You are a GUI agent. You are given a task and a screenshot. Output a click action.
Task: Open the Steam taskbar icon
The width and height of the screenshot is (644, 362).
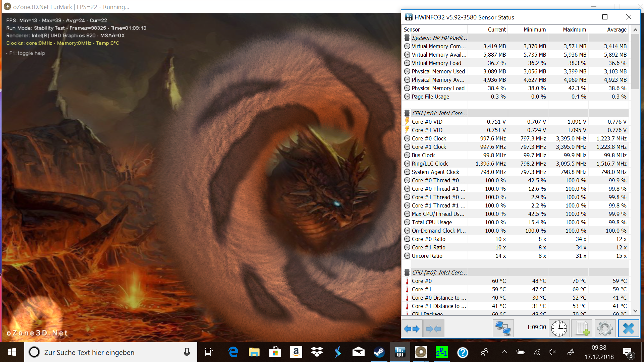pos(379,352)
